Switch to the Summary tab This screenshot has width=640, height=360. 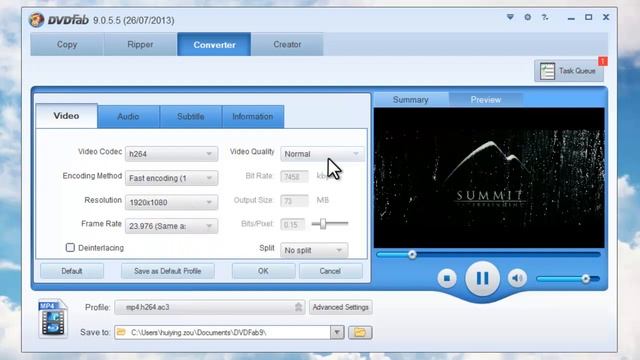pyautogui.click(x=411, y=100)
